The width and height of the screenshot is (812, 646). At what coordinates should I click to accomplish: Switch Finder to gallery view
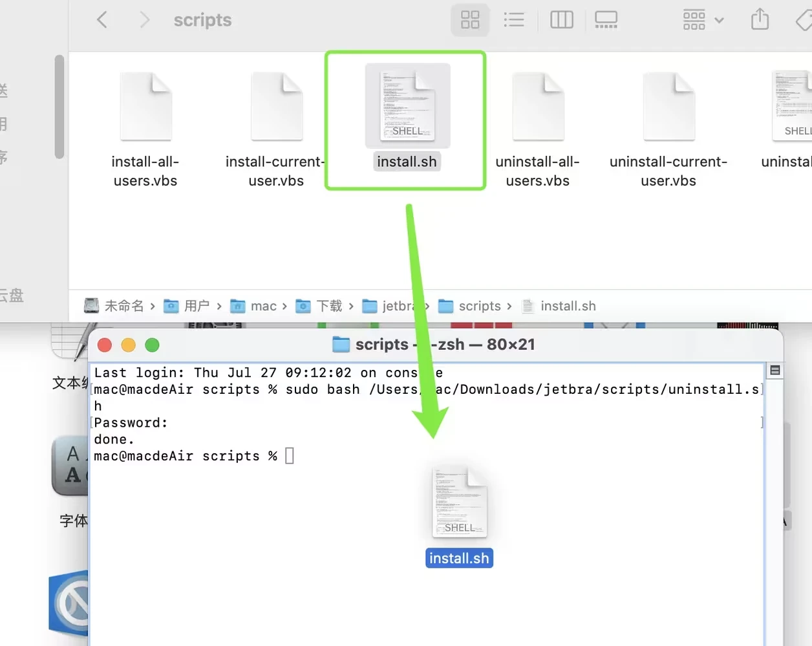[606, 20]
